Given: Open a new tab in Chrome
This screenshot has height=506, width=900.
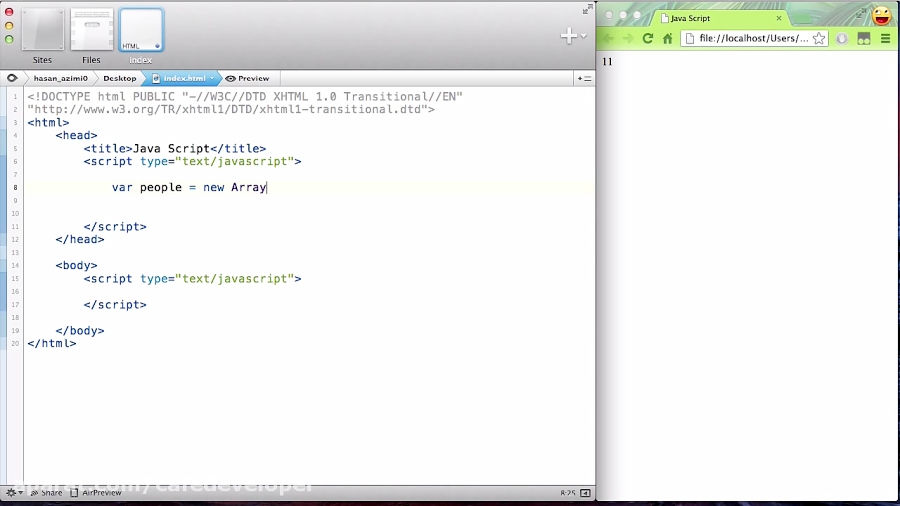Looking at the screenshot, I should click(x=804, y=18).
